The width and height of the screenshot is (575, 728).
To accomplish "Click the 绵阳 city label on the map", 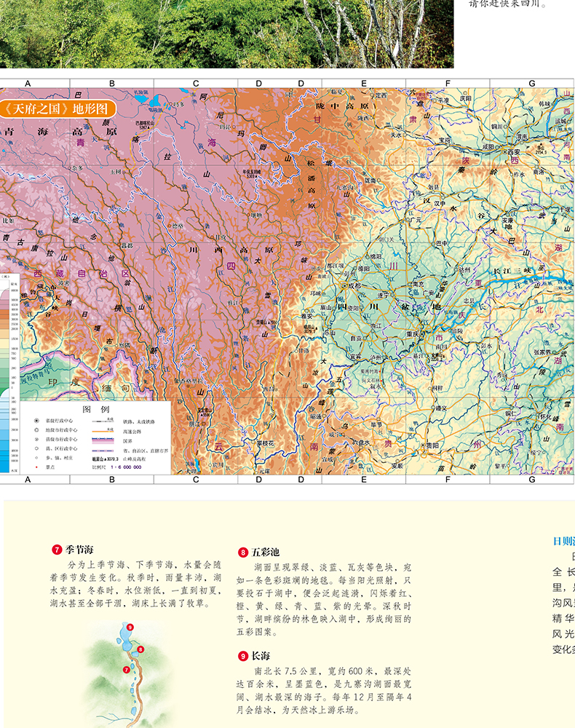I will coord(376,256).
